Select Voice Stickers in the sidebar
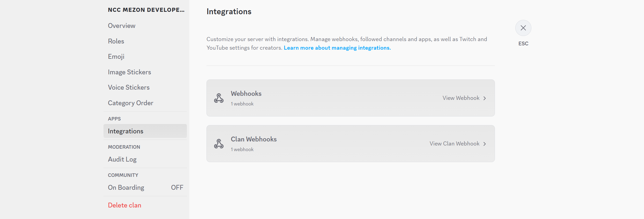 point(129,87)
